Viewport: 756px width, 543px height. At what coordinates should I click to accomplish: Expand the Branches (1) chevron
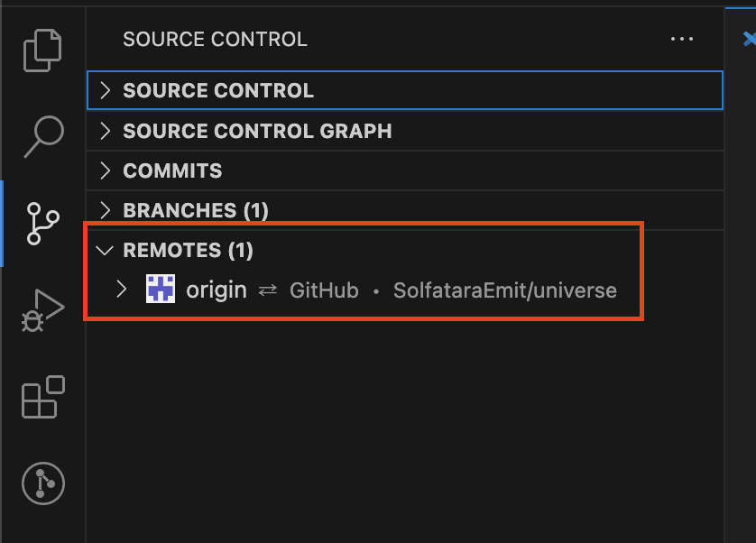pos(106,210)
